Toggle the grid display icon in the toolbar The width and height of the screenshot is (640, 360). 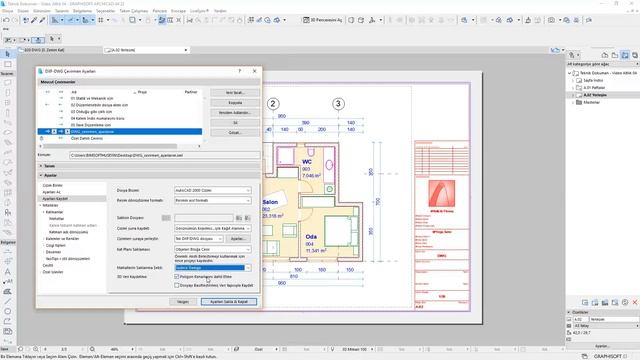click(x=100, y=20)
